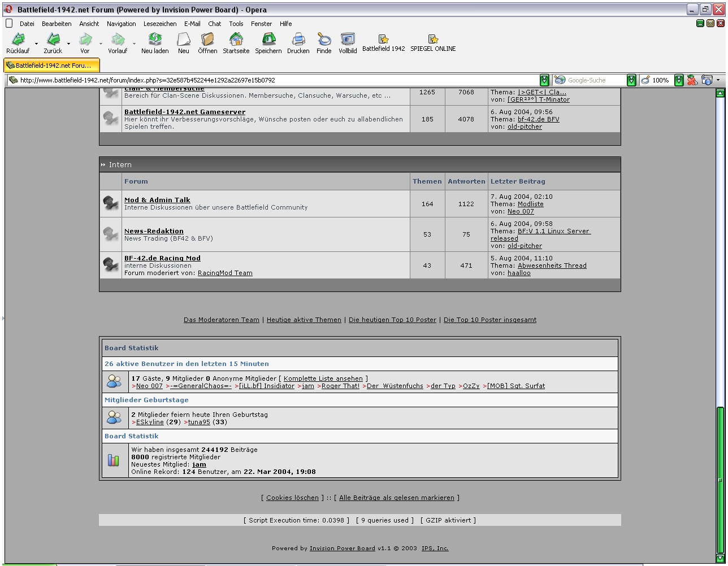Click the scrollbar down arrow
Viewport: 728px width, 566px height.
[x=720, y=558]
